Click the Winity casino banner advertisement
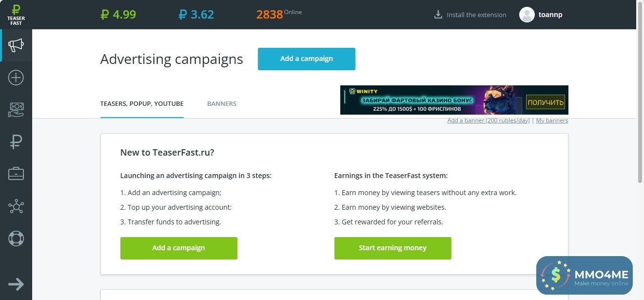The image size is (644, 300). [x=454, y=100]
